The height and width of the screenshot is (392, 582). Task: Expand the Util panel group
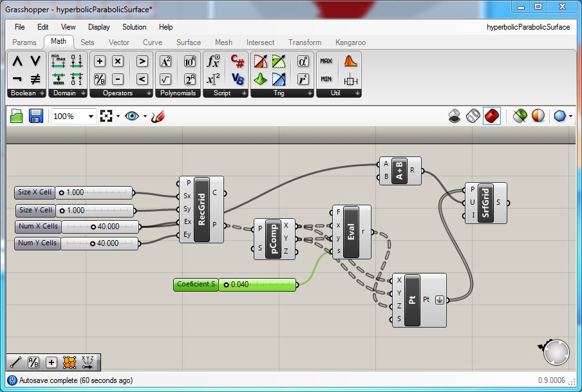click(357, 93)
